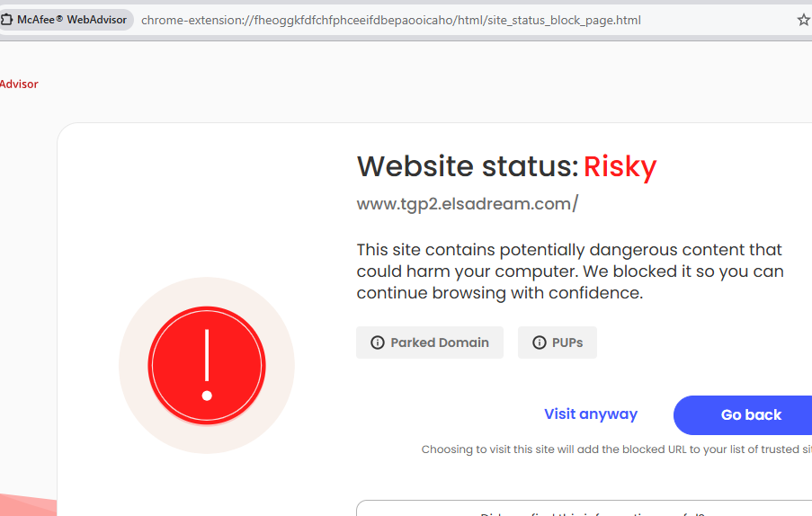
Task: Proceed via the Visit anyway link
Action: [x=591, y=414]
